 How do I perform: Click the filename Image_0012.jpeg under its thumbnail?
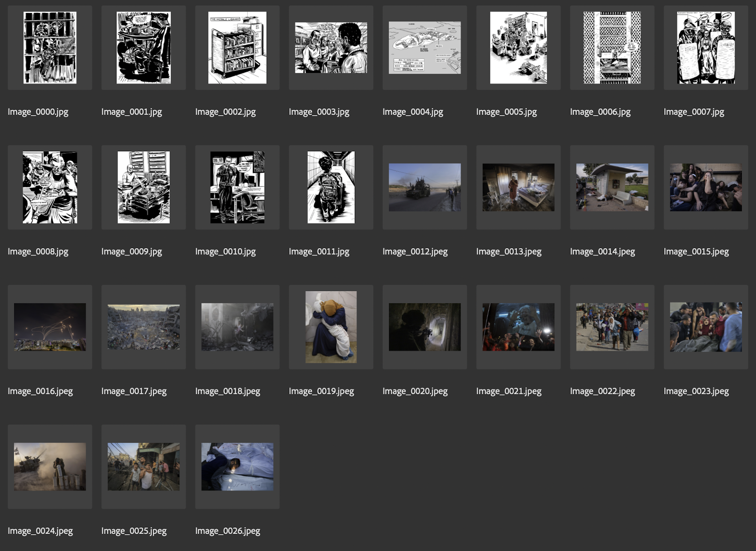point(416,251)
